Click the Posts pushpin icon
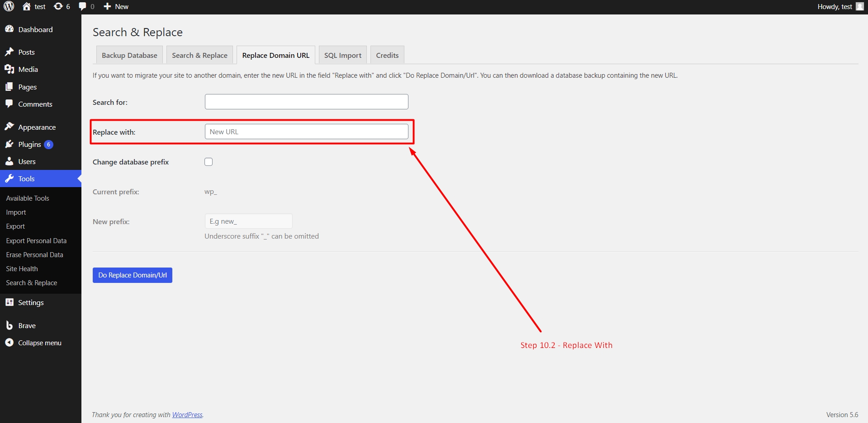The width and height of the screenshot is (868, 423). point(9,52)
